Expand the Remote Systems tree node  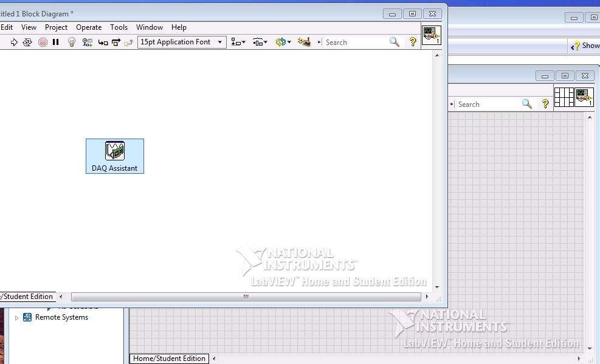coord(16,318)
